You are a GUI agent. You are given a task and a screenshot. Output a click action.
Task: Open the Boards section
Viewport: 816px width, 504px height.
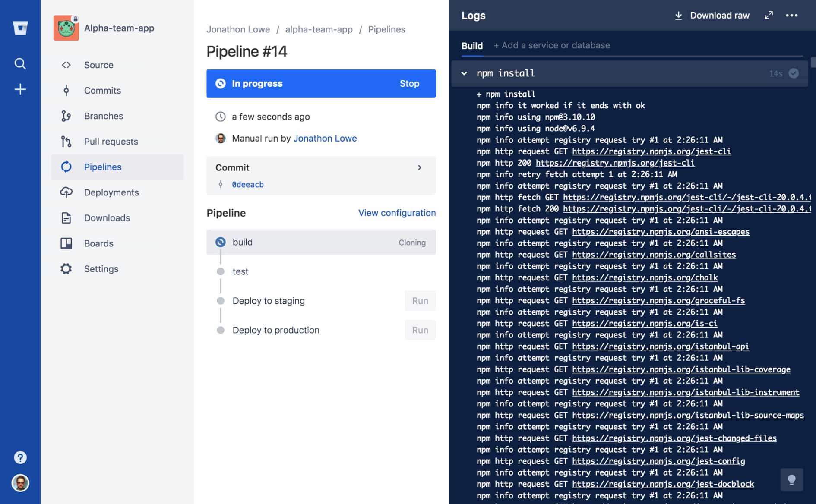pos(98,243)
